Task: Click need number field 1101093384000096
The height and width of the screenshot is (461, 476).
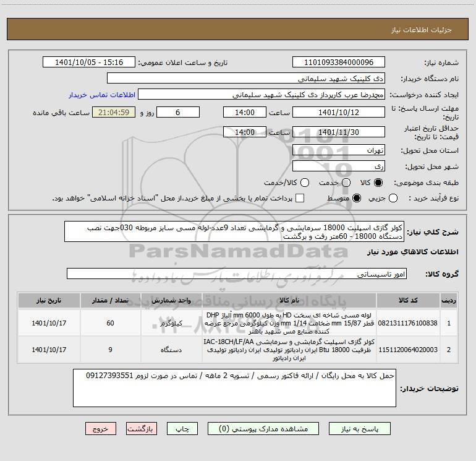Action: point(339,62)
